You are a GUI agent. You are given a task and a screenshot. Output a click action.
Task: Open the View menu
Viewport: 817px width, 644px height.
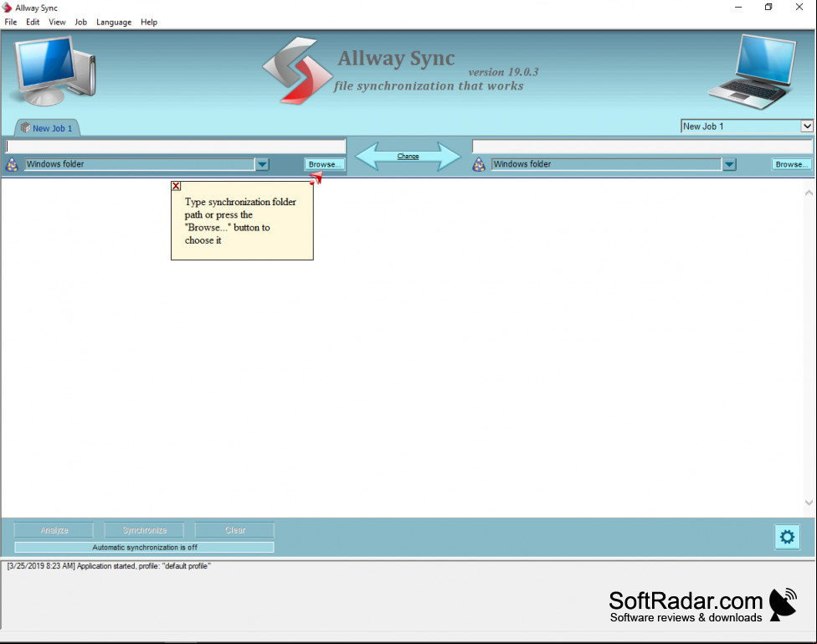(57, 22)
